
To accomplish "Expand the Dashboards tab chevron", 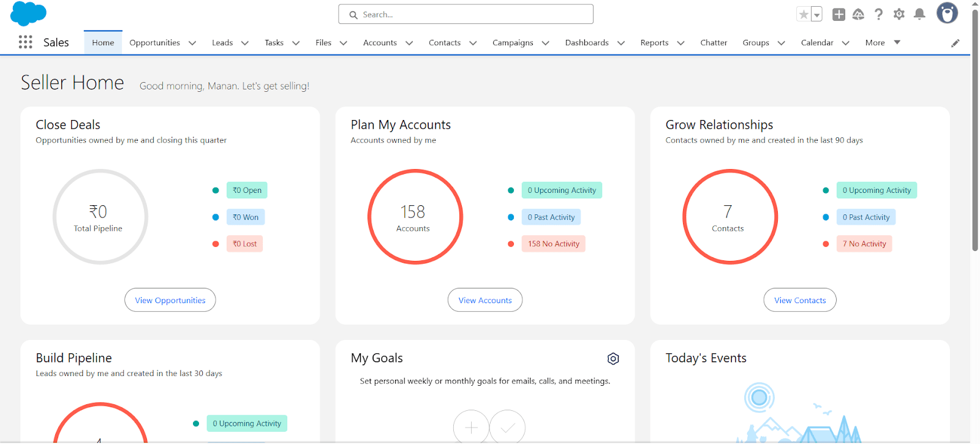I will click(x=621, y=43).
